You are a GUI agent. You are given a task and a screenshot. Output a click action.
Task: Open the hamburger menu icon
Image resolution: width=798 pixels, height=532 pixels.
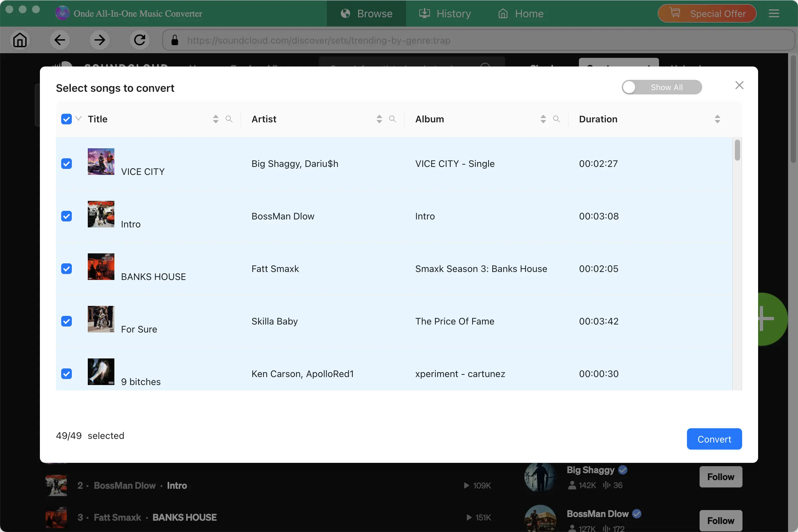[x=774, y=14]
